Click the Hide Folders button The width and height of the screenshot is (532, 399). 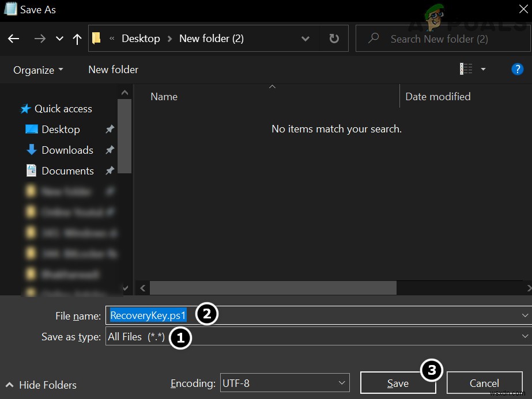click(x=40, y=385)
